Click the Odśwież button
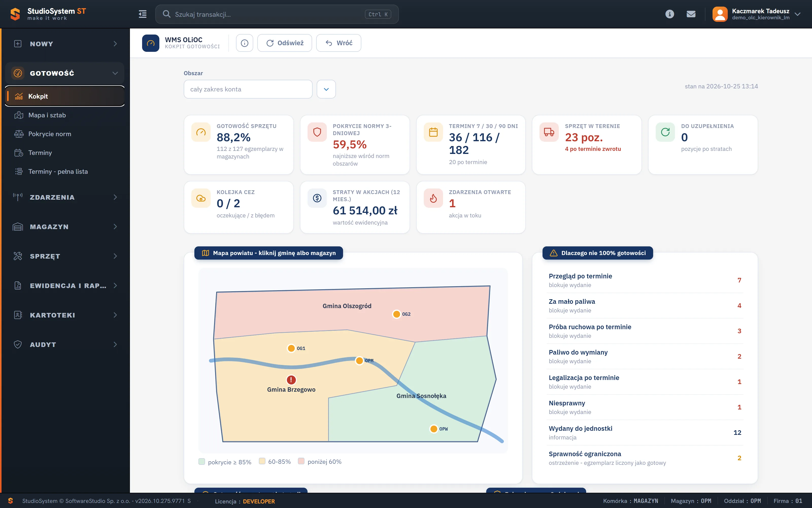The image size is (812, 508). point(284,43)
